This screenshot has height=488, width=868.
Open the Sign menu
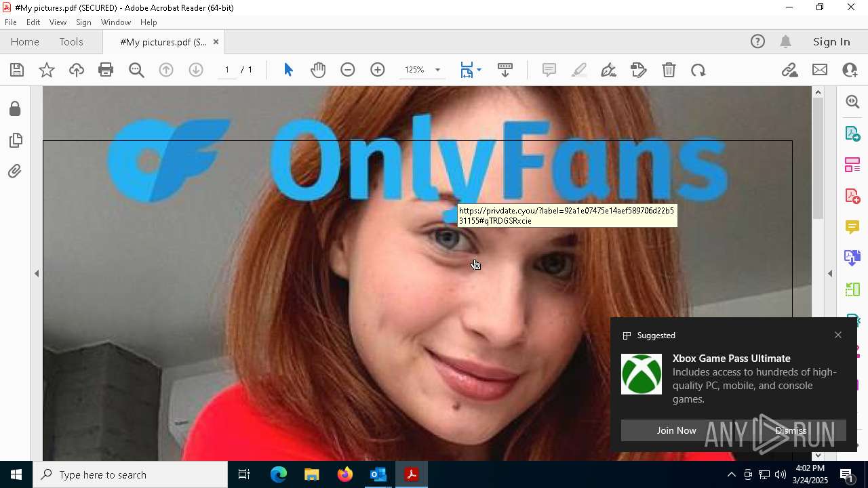[x=83, y=22]
